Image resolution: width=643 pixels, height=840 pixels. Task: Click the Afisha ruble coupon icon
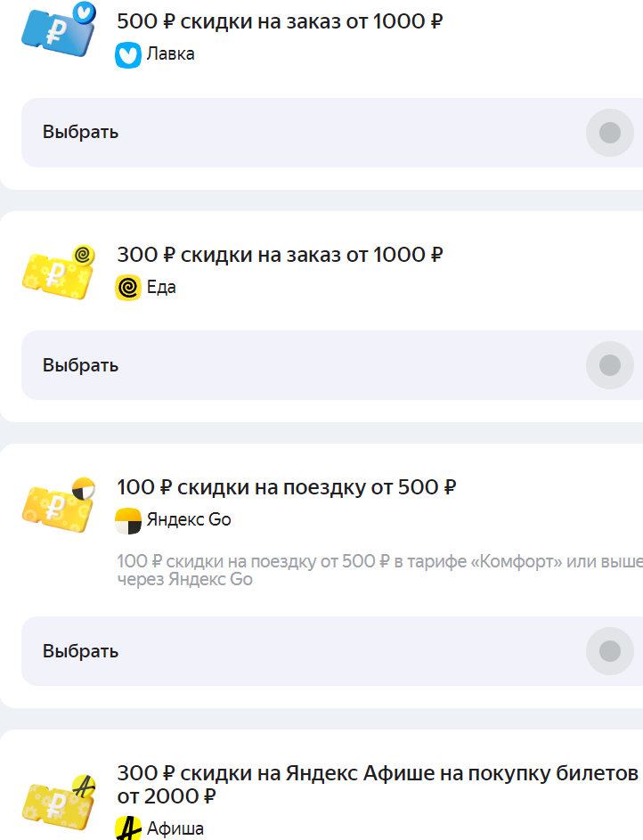59,803
